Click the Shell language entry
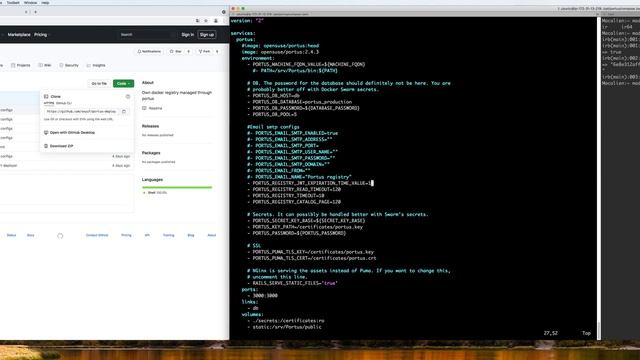The height and width of the screenshot is (360, 640). pos(155,193)
